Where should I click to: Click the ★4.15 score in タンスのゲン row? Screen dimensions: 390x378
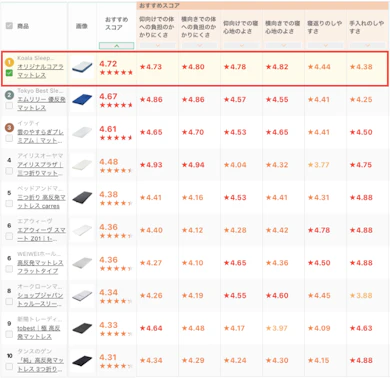(x=318, y=360)
